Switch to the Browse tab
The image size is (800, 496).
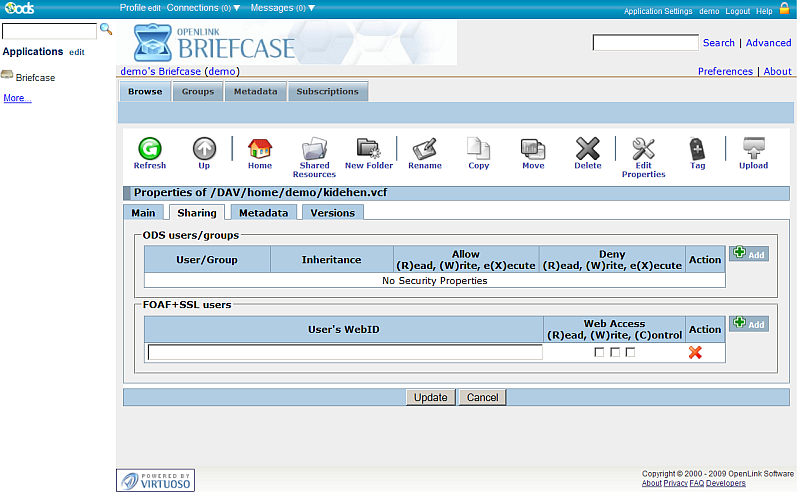point(145,91)
